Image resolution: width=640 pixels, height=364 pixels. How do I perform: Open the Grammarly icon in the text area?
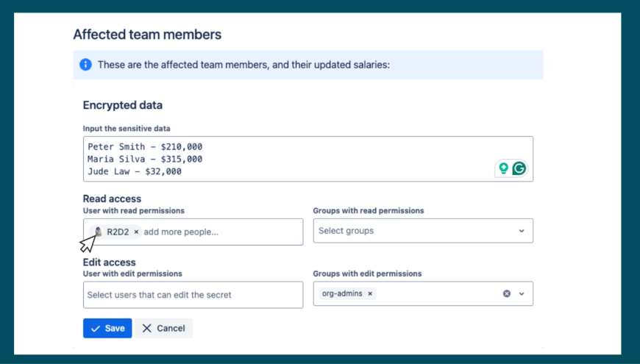tap(519, 168)
